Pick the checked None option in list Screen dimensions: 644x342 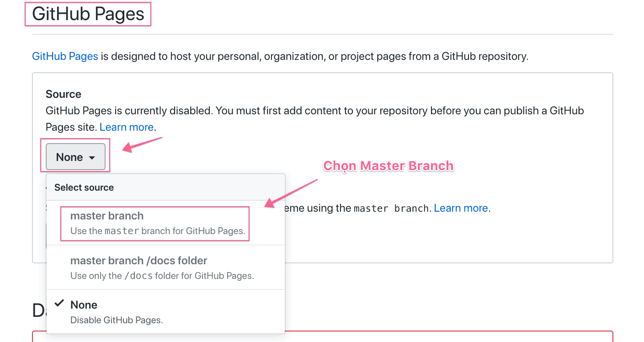[x=165, y=312]
